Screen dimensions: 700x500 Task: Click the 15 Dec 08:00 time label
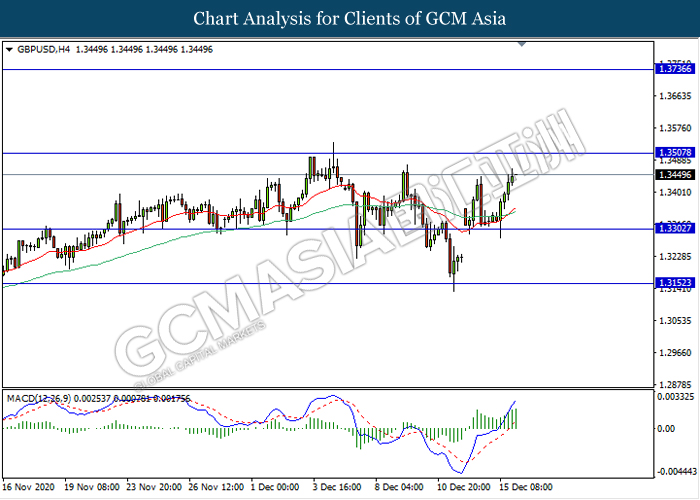tap(525, 487)
